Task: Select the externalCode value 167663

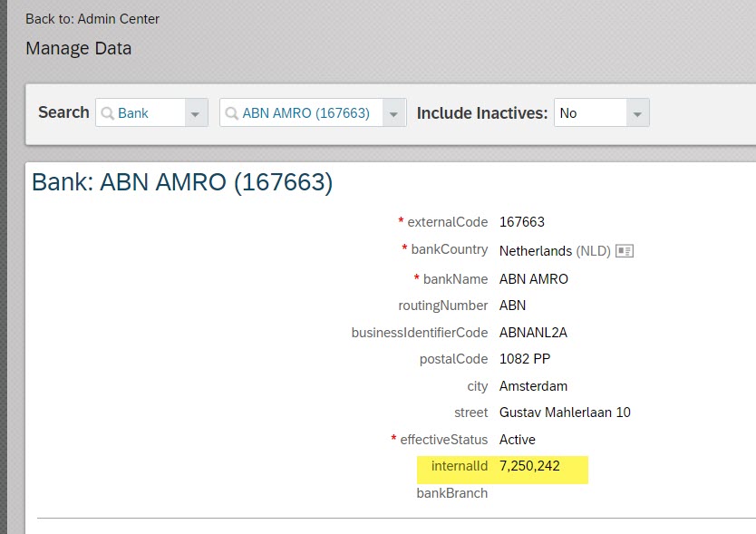Action: click(522, 222)
